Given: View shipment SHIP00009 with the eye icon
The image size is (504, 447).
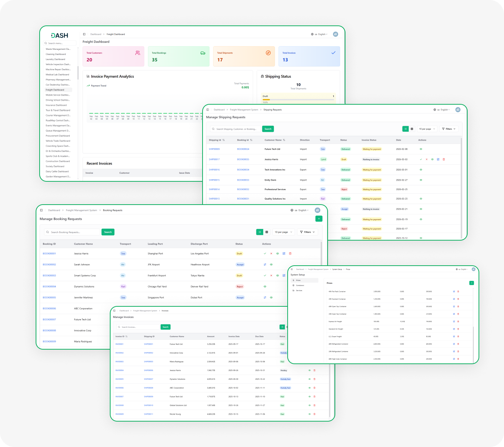Looking at the screenshot, I should [421, 149].
